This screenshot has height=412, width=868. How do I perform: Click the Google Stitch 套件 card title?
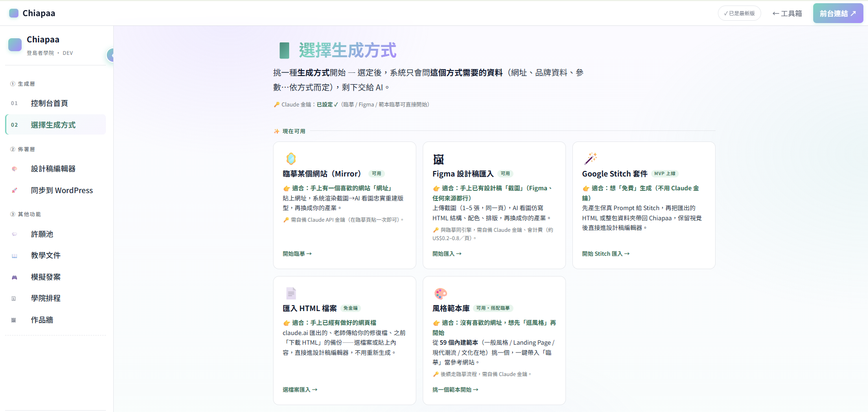tap(615, 174)
